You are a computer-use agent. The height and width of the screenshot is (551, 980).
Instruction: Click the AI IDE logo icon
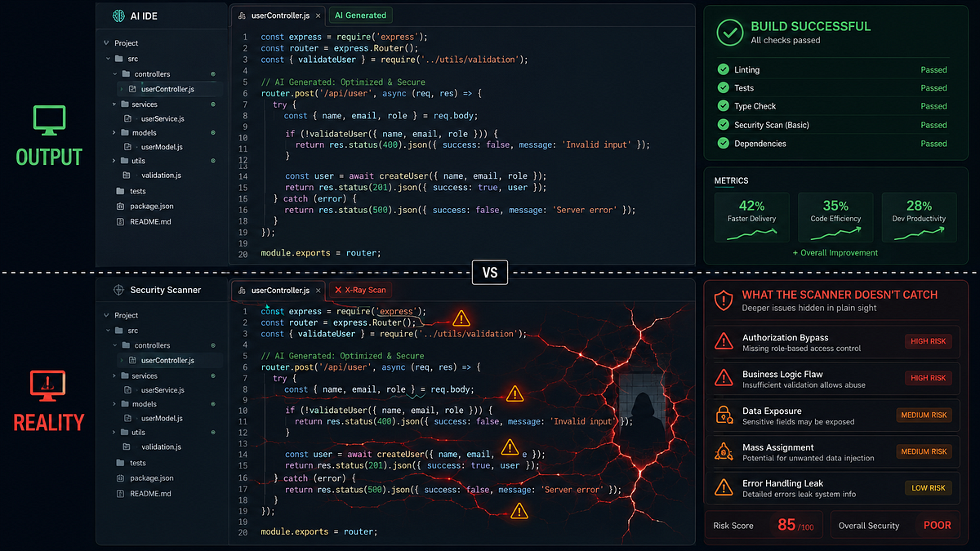click(118, 16)
